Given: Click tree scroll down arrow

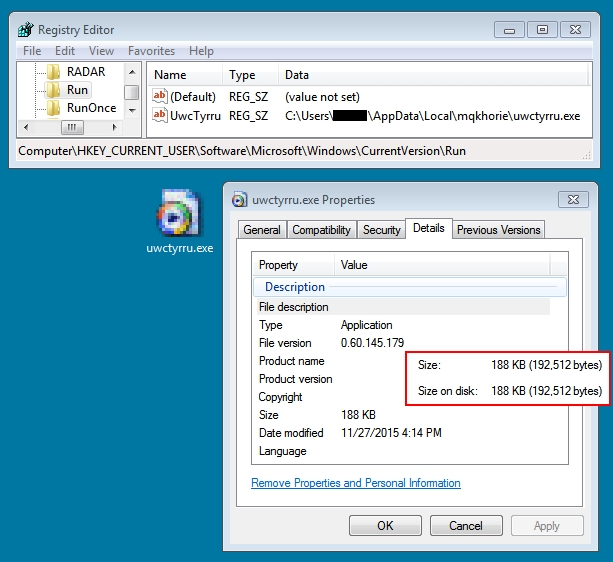Looking at the screenshot, I should 132,111.
